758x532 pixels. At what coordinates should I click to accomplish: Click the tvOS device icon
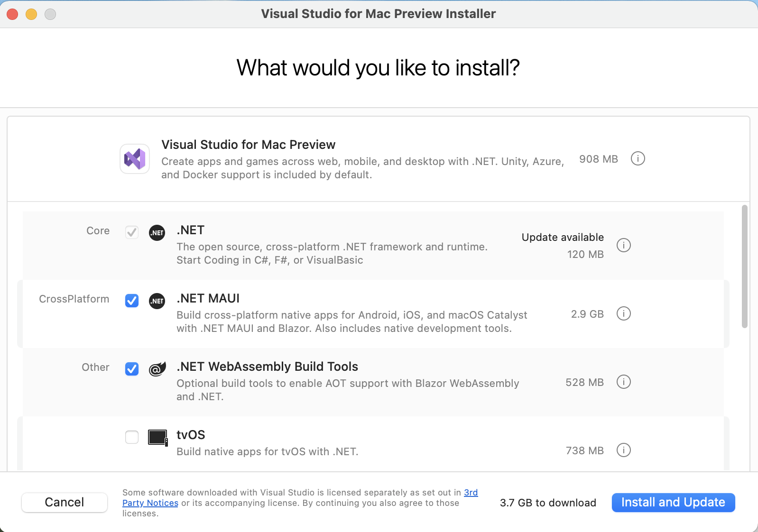pos(157,437)
